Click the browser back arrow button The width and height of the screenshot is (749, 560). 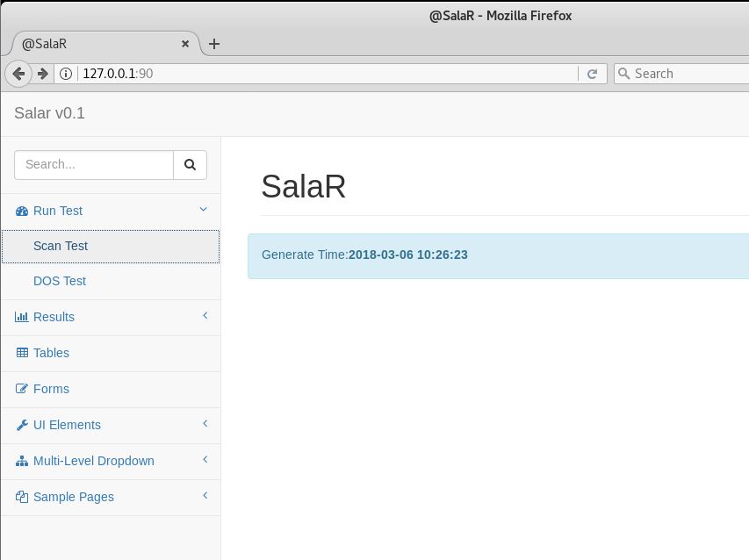coord(18,74)
